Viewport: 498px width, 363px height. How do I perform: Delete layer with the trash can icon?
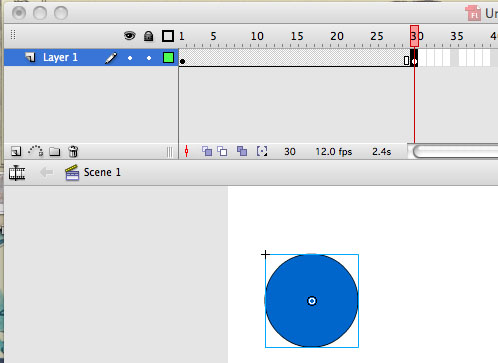click(x=73, y=151)
